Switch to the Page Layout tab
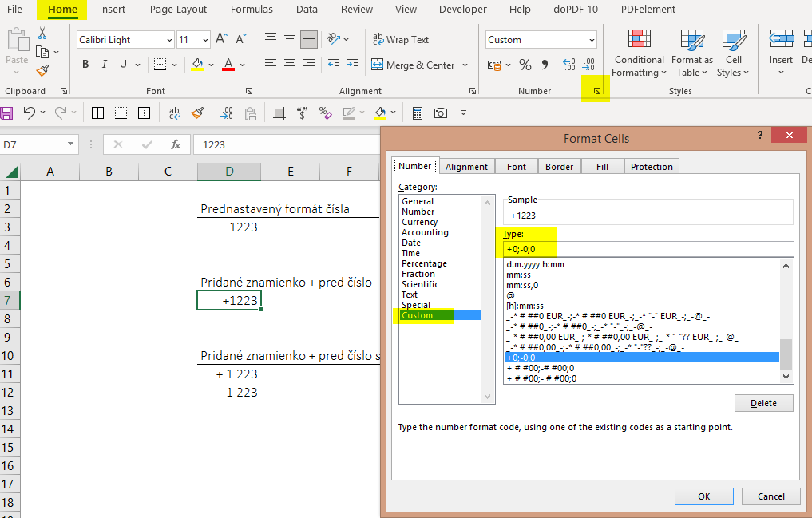Screen dimensions: 812x518 178,10
